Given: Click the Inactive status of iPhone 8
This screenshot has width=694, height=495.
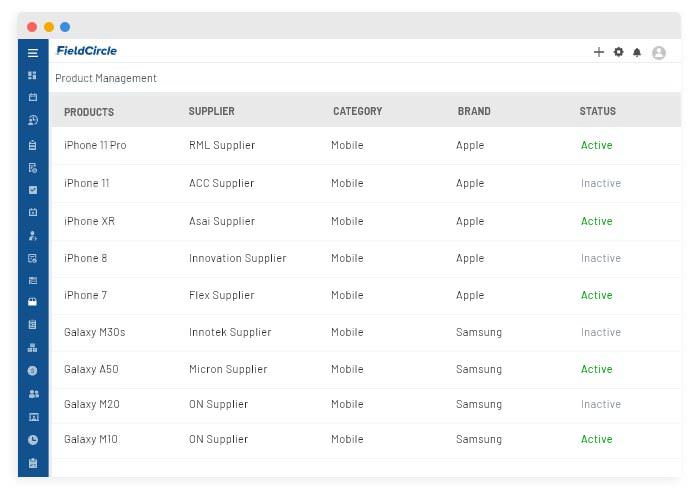Looking at the screenshot, I should click(601, 258).
